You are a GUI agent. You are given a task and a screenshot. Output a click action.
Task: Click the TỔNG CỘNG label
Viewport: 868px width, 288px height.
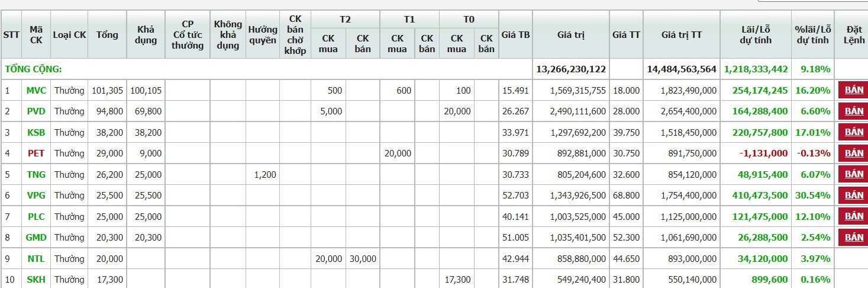(33, 69)
